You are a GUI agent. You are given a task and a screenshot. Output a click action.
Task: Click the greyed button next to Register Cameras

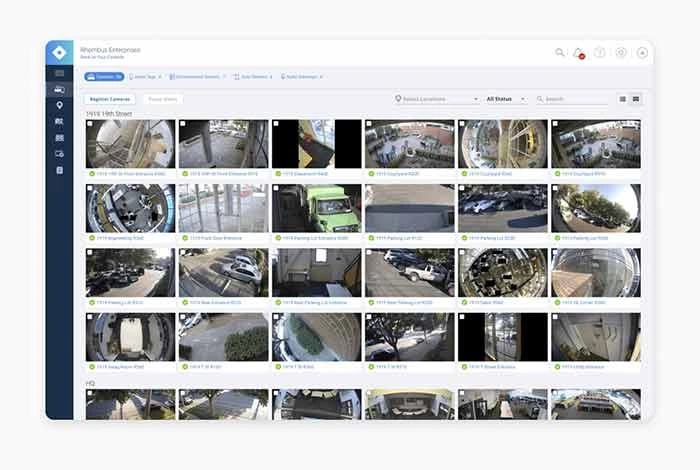click(x=163, y=99)
